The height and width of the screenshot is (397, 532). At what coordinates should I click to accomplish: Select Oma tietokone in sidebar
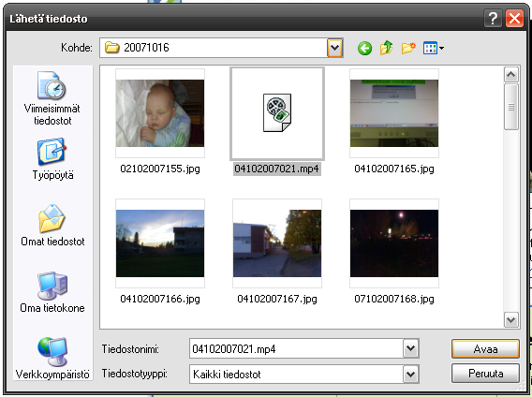(52, 292)
